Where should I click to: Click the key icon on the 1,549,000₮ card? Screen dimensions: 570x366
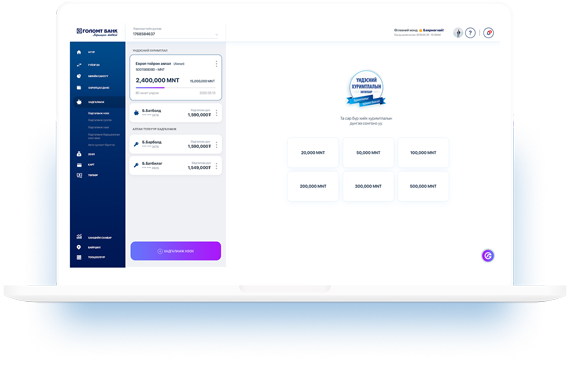point(136,165)
